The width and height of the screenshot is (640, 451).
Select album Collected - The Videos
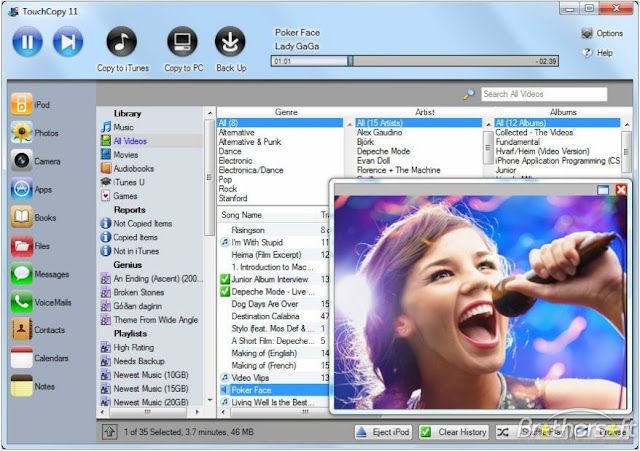[534, 132]
